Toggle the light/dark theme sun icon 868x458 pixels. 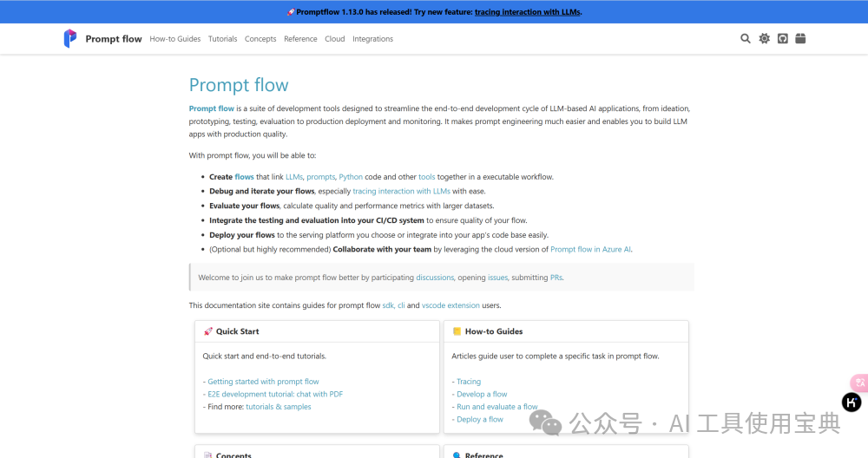[x=764, y=38]
